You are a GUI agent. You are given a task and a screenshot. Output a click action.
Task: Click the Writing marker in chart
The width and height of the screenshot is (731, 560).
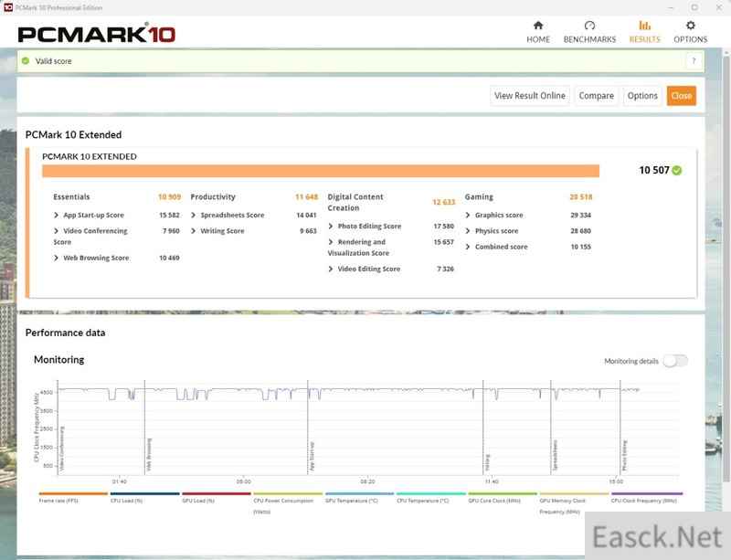487,462
